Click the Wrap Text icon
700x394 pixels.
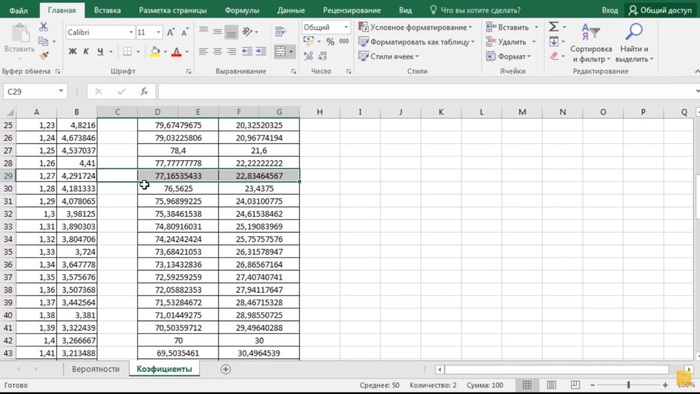(x=280, y=31)
